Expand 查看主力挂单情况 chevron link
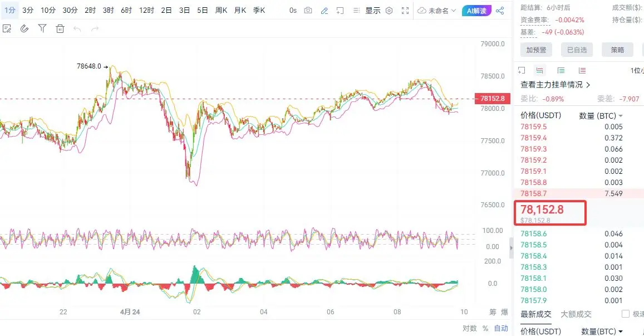The image size is (644, 336). (555, 85)
